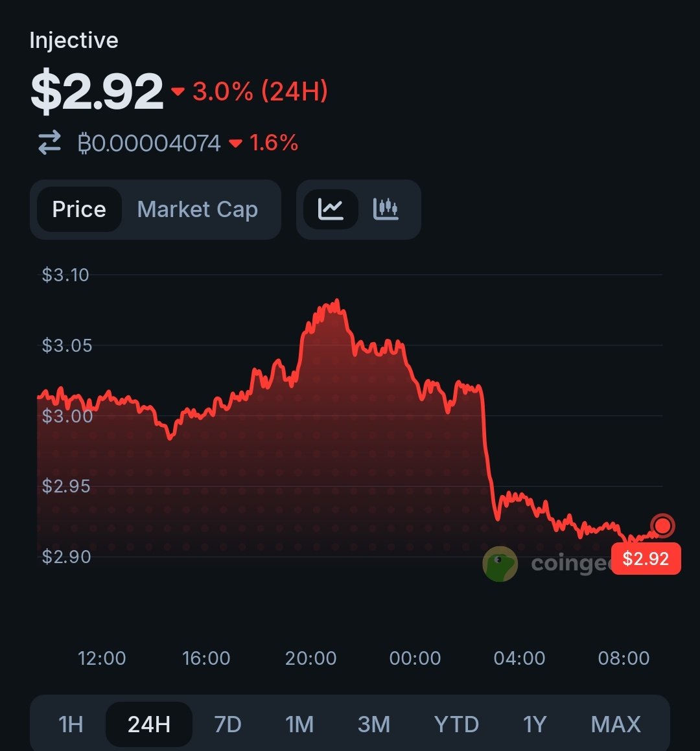
Task: Select the 24H time range
Action: [149, 724]
